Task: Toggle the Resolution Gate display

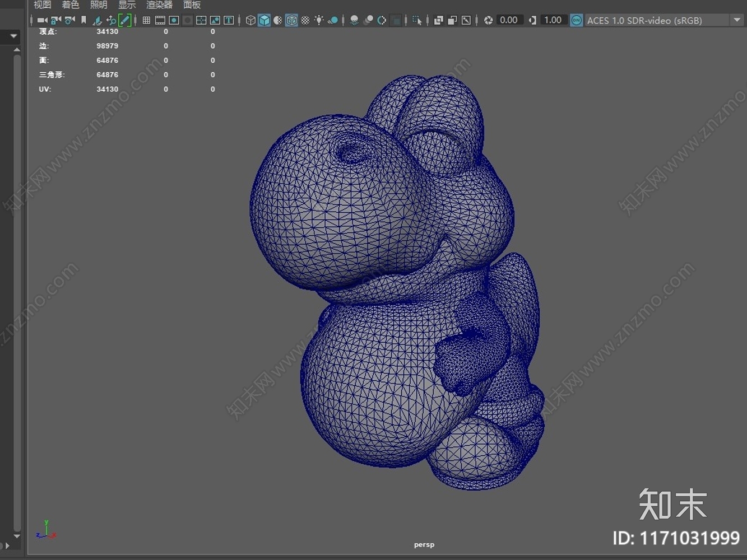Action: tap(174, 20)
